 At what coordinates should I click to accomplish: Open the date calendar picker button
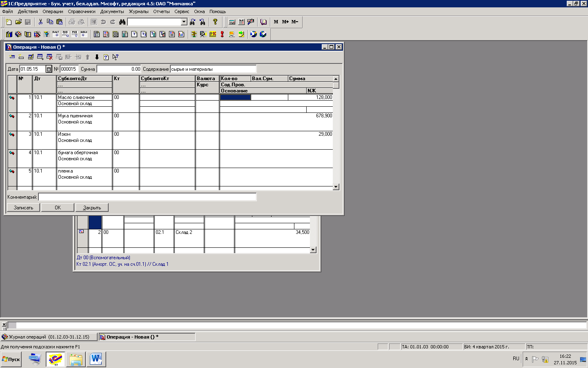49,69
